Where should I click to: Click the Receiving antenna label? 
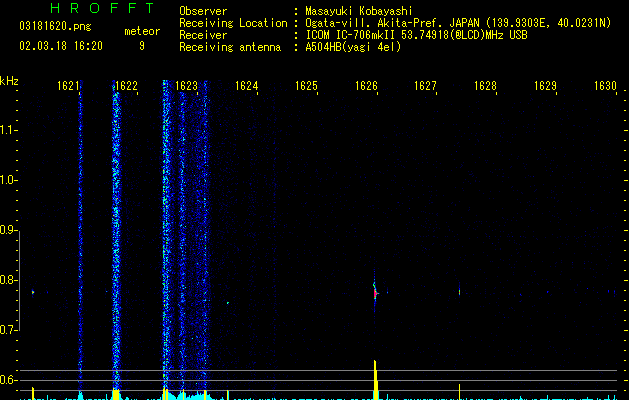pyautogui.click(x=230, y=47)
